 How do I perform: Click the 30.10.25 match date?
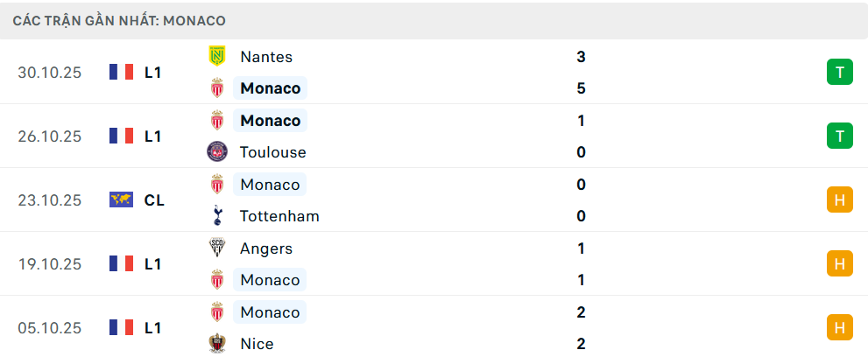pos(49,73)
